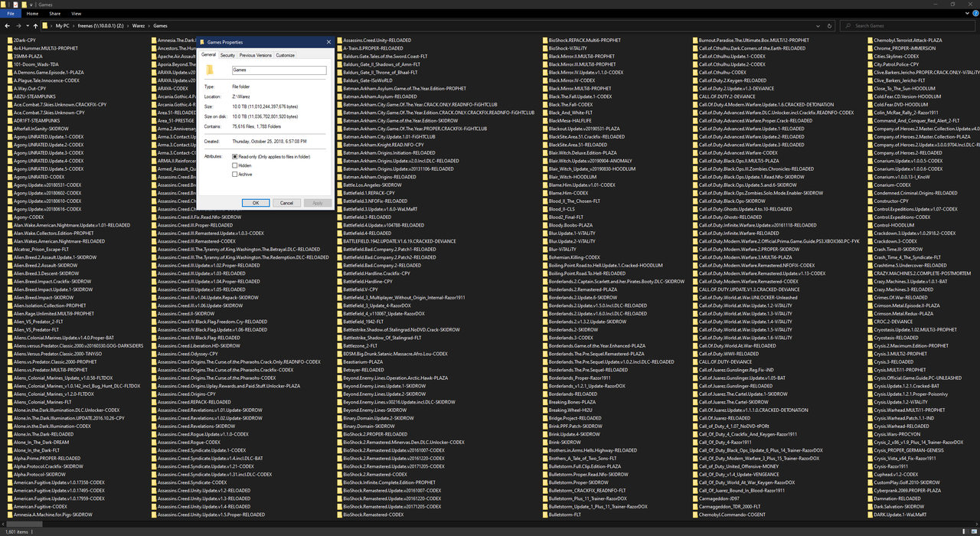Click folder icon of ABZU-STEAMPUNKS
The height and width of the screenshot is (536, 980).
coord(10,96)
